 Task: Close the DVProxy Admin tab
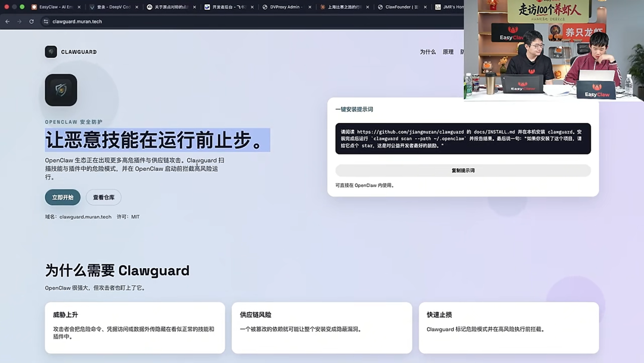pyautogui.click(x=309, y=7)
